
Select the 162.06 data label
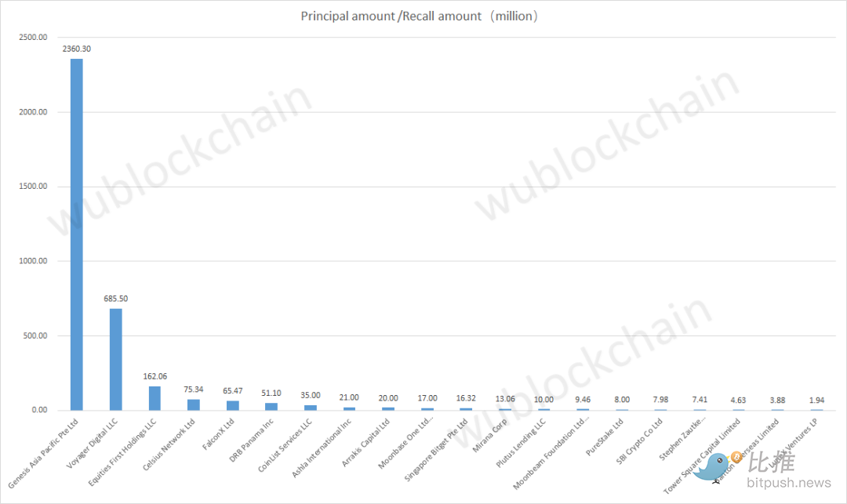[154, 376]
